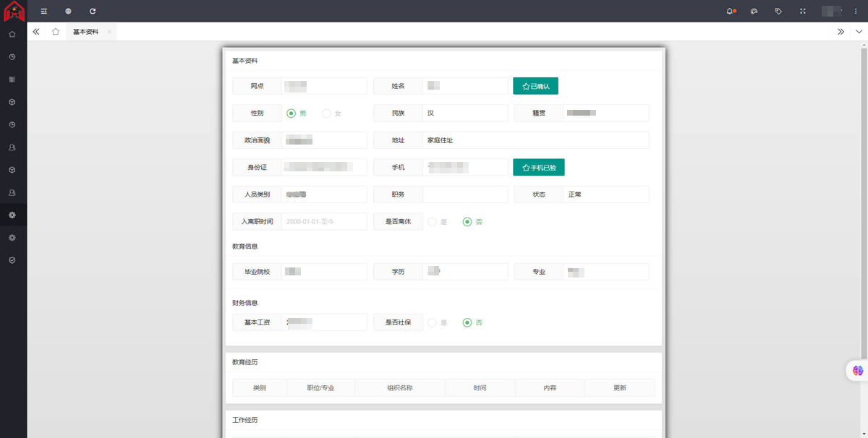Switch to the 基本资料 tab
The width and height of the screenshot is (868, 438).
click(85, 32)
